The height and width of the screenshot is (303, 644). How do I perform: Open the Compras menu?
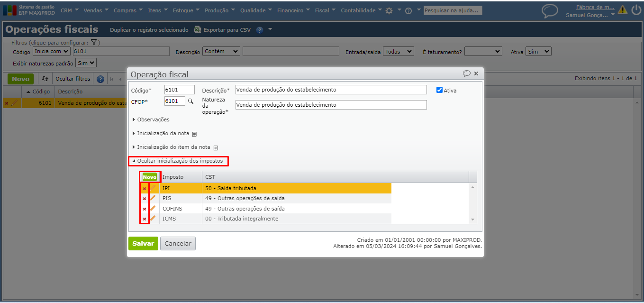click(x=129, y=10)
